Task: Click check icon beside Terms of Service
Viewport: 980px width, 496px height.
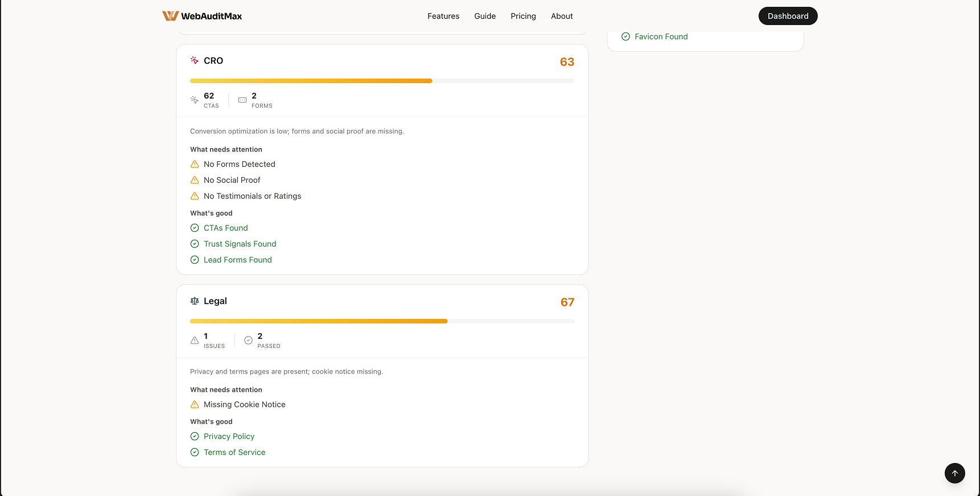Action: [195, 452]
